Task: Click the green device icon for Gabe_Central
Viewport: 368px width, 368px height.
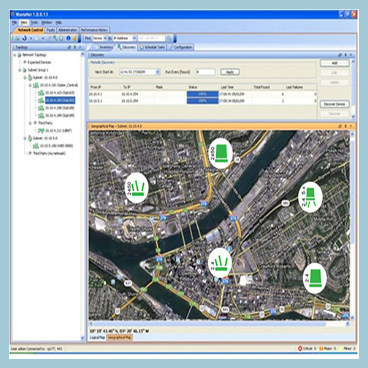Action: coord(36,85)
